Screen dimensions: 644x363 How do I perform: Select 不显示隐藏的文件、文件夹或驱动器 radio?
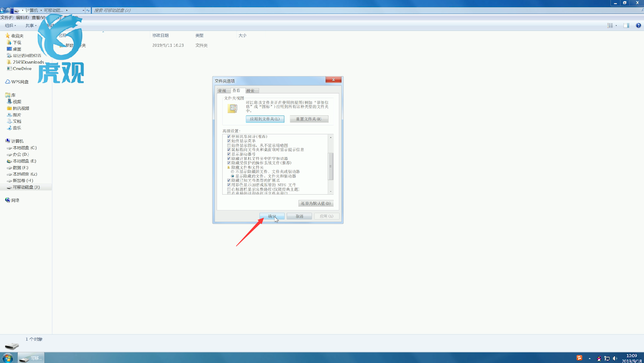pyautogui.click(x=233, y=171)
